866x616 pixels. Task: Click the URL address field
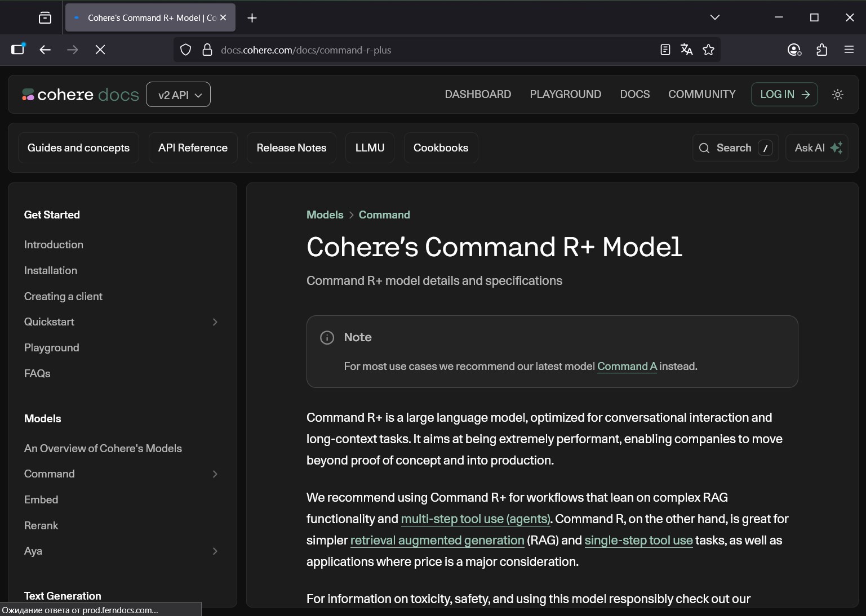point(434,50)
